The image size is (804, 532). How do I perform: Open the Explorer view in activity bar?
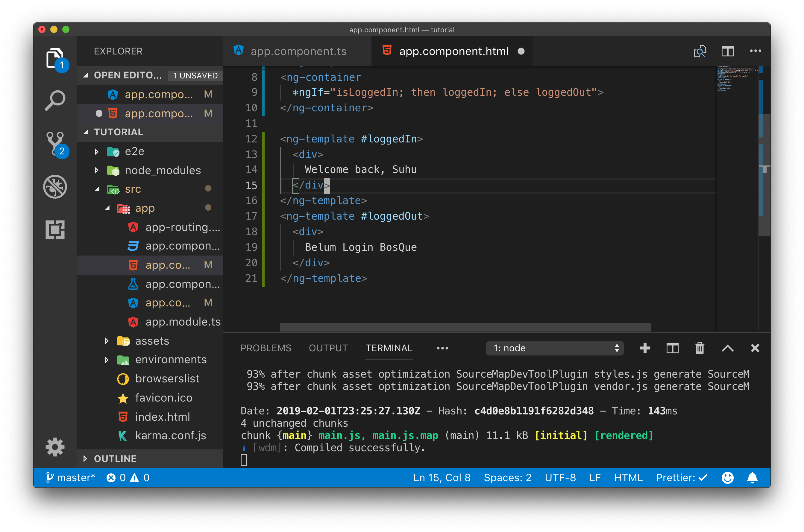coord(55,58)
